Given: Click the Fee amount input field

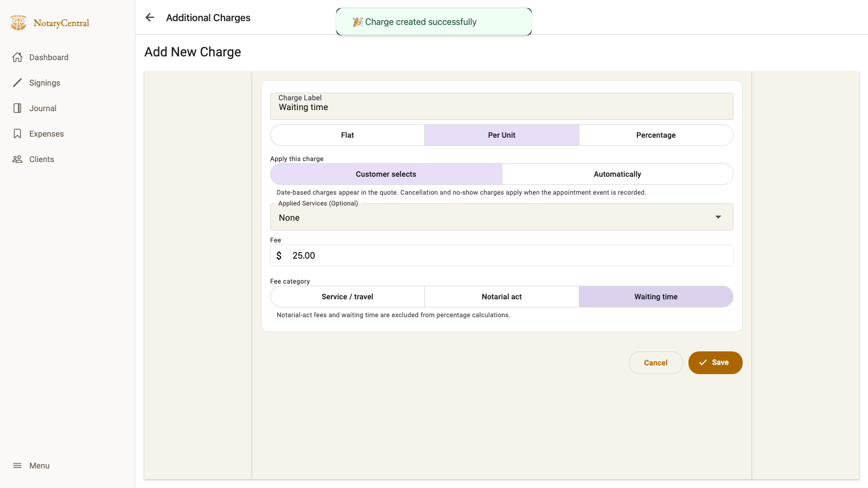Looking at the screenshot, I should click(x=502, y=255).
